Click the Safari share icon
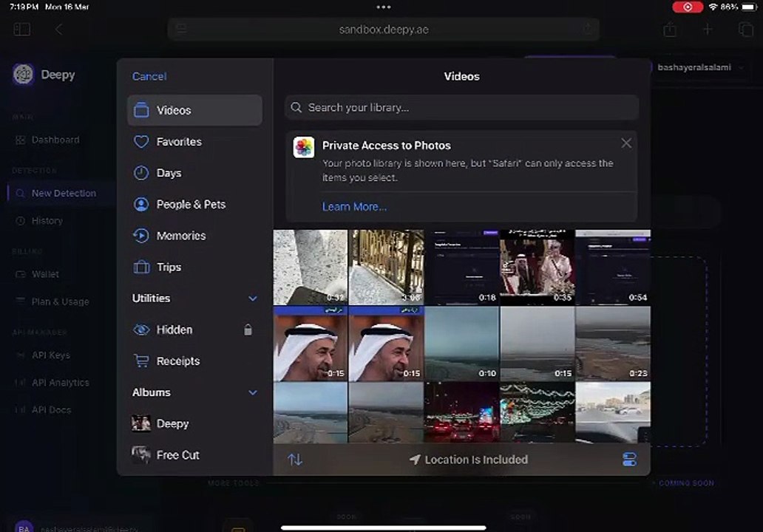 coord(670,29)
